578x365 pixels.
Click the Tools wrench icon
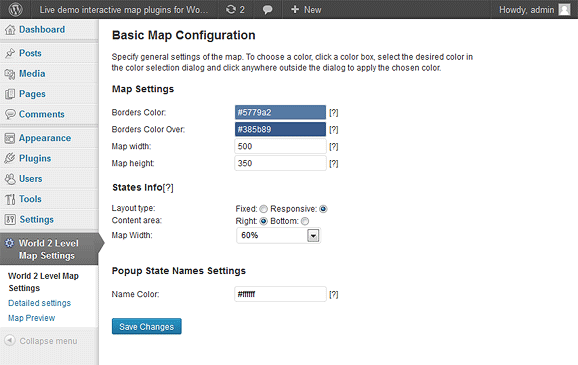pos(10,199)
